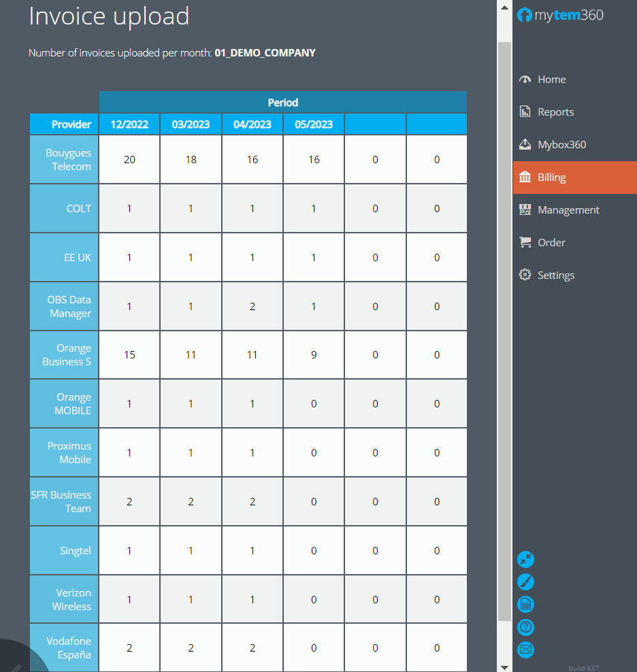Select the Vodafone España row label

[65, 648]
